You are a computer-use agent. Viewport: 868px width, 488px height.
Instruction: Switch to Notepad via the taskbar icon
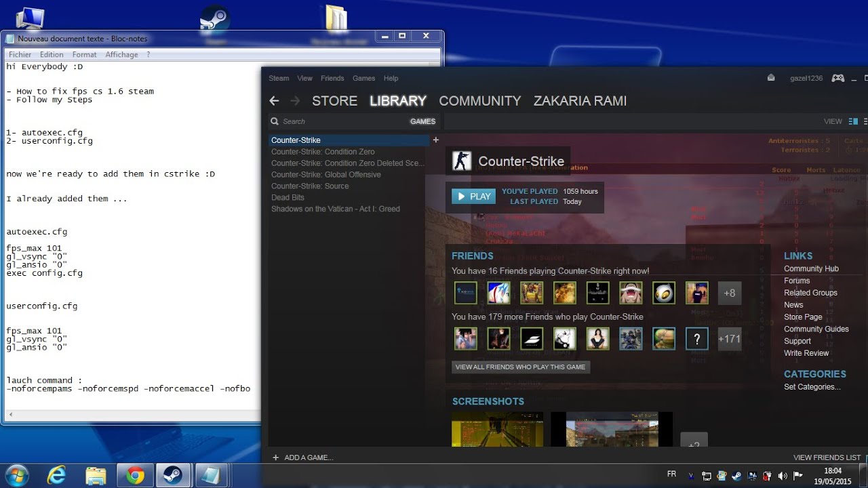(x=213, y=476)
